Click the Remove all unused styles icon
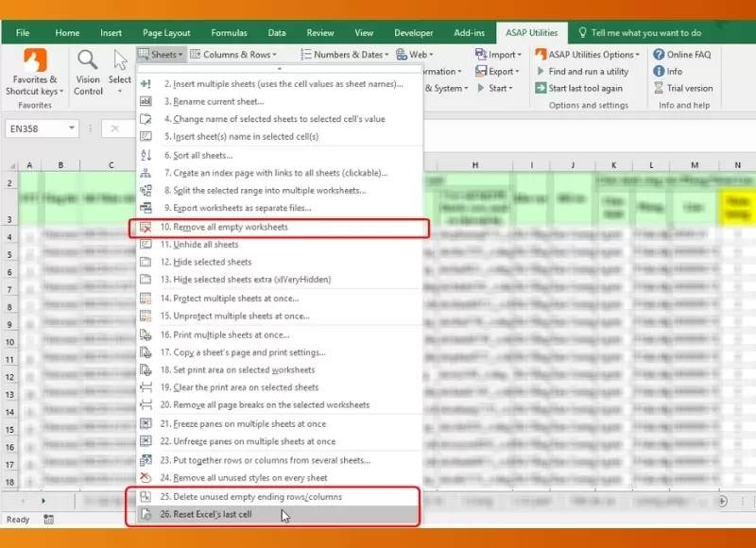The width and height of the screenshot is (756, 548). coord(146,478)
